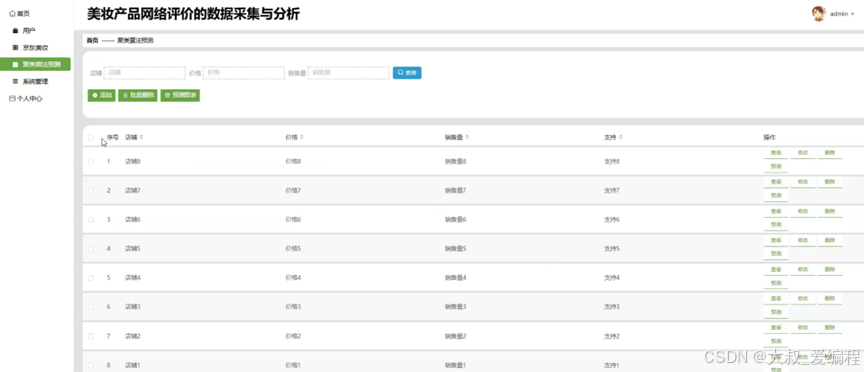Sort the table by 支持 column arrows

click(620, 137)
